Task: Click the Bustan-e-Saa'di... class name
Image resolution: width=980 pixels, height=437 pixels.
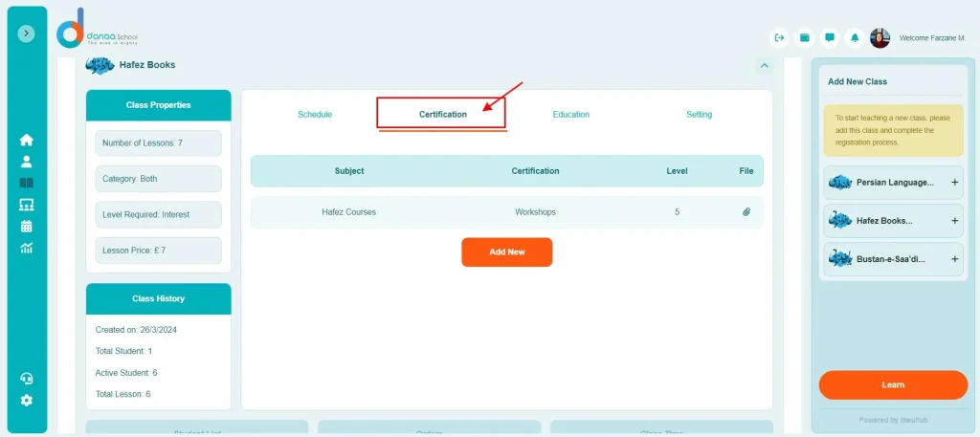Action: [891, 259]
